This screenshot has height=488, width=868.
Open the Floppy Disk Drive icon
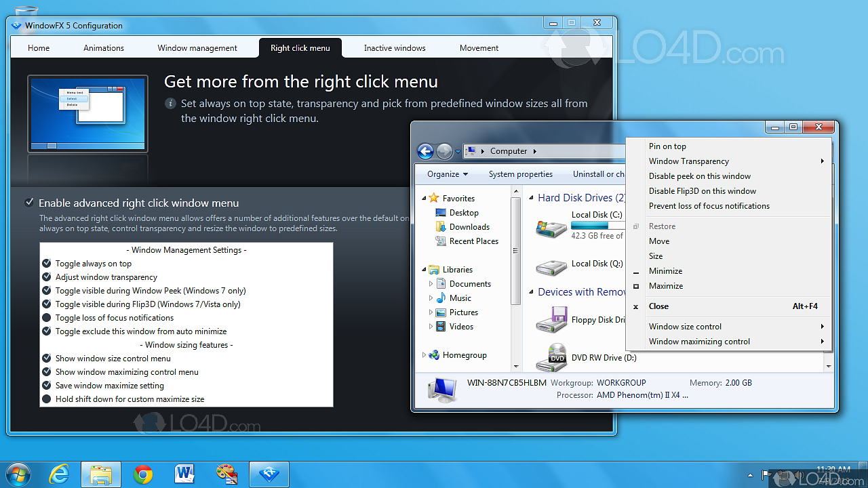[x=551, y=320]
